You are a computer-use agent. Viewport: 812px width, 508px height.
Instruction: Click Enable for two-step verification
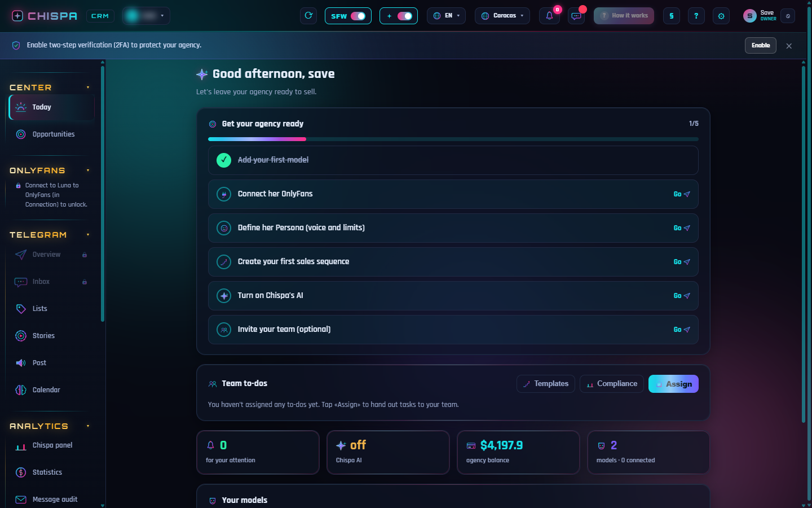pos(761,46)
